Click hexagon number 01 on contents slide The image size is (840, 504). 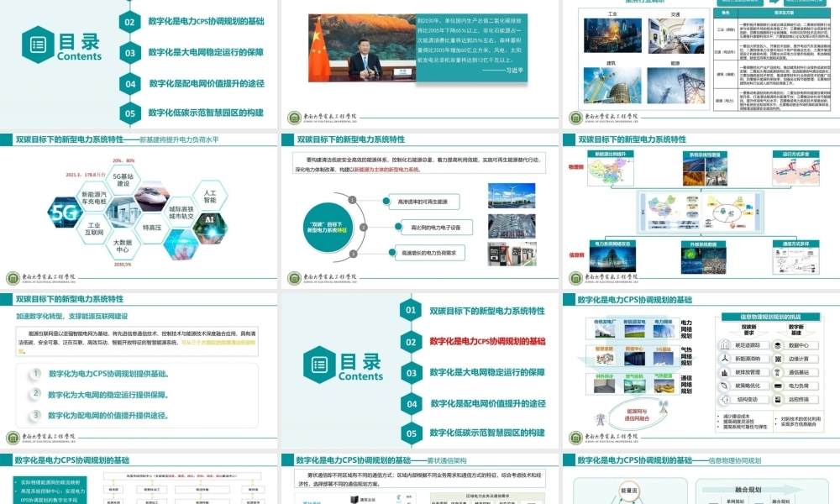pos(411,310)
